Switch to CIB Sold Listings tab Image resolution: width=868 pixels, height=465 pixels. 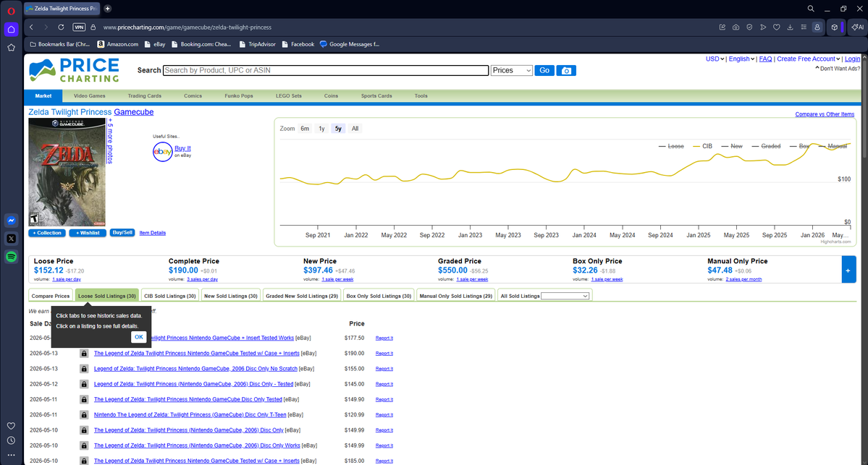(x=170, y=296)
